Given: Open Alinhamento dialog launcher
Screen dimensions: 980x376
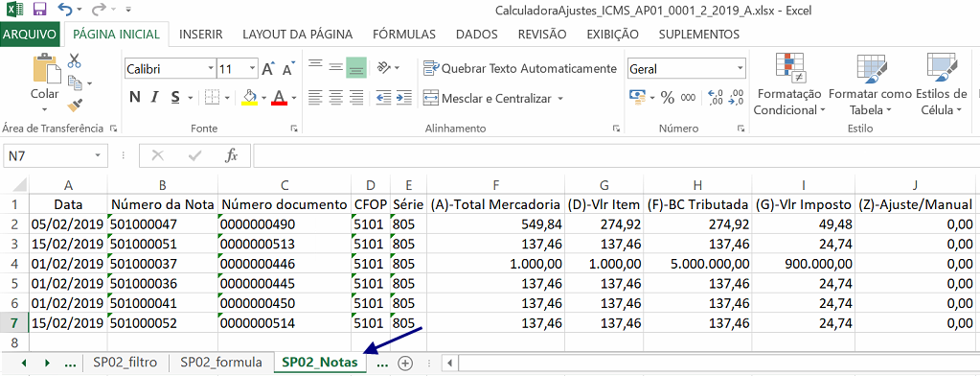Looking at the screenshot, I should tap(616, 129).
